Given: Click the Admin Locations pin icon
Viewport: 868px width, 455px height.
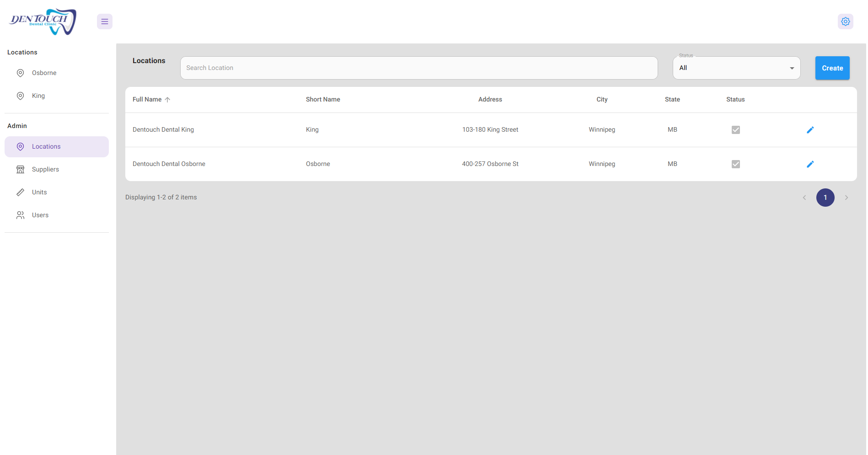Looking at the screenshot, I should point(20,147).
